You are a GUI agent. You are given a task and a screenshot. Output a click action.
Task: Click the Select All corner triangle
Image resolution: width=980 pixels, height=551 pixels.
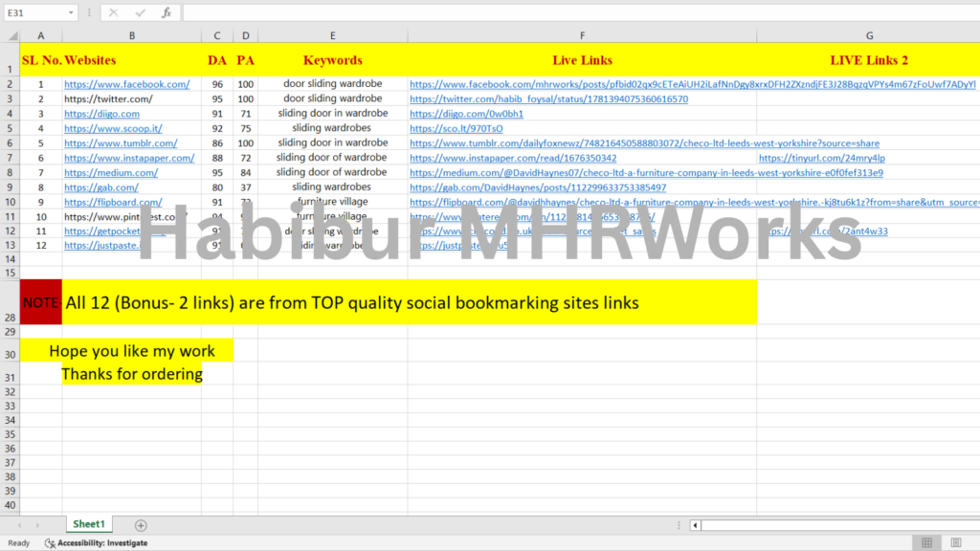pyautogui.click(x=10, y=35)
